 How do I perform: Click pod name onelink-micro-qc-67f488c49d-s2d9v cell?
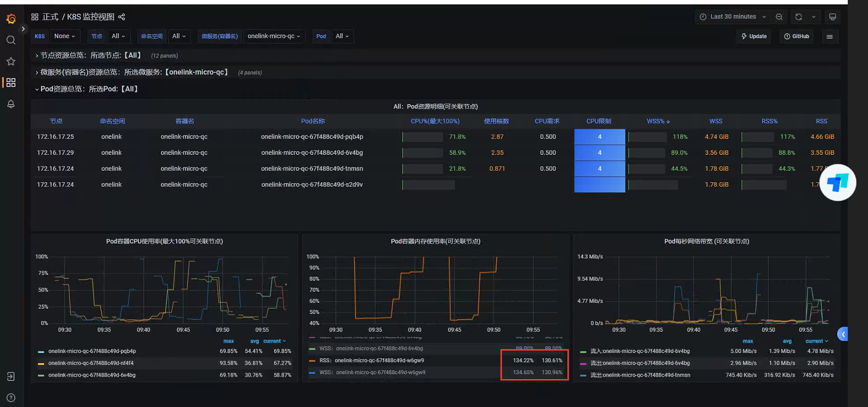coord(312,185)
